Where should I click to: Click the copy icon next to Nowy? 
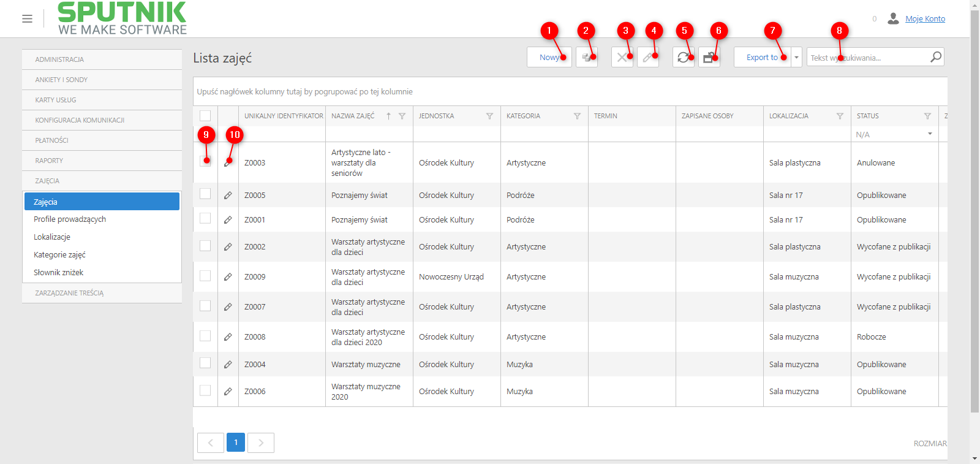click(x=587, y=57)
